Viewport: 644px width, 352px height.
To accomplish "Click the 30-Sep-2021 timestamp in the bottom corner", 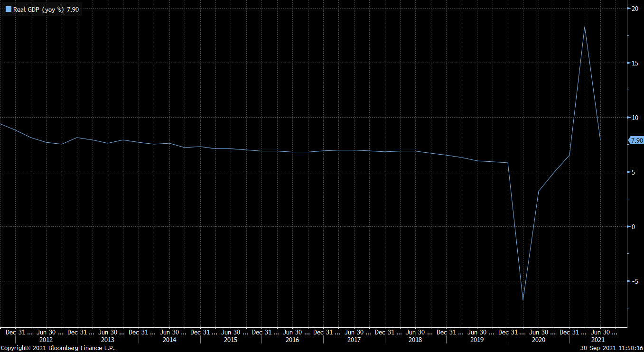I will 612,348.
